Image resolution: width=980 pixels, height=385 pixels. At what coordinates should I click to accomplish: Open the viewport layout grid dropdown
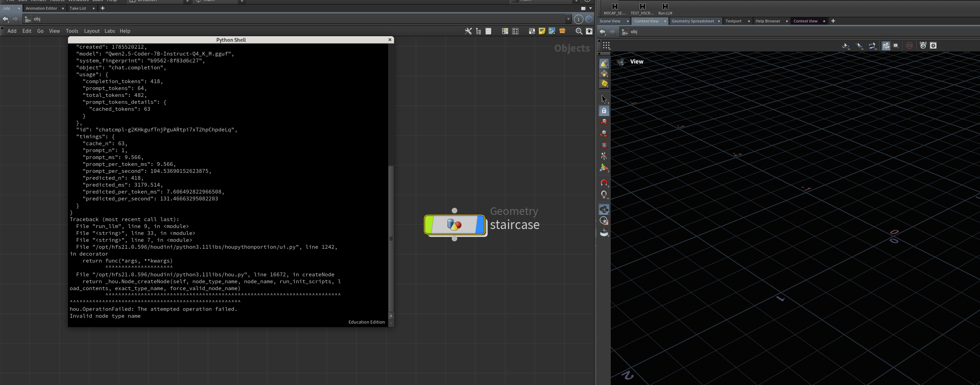click(606, 46)
